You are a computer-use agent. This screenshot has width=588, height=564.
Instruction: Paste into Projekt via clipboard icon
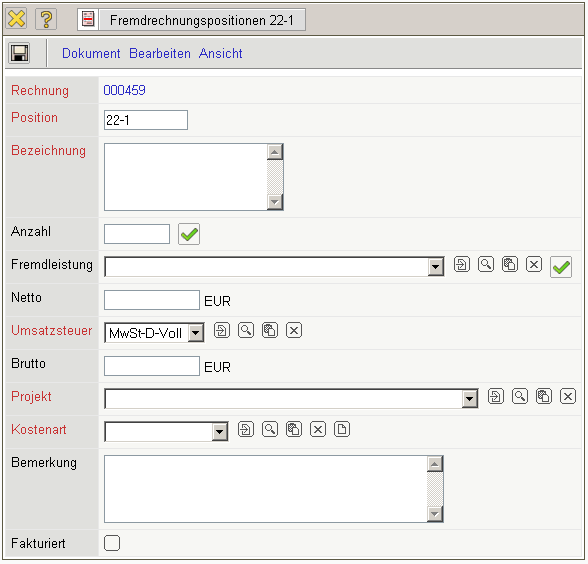(544, 396)
